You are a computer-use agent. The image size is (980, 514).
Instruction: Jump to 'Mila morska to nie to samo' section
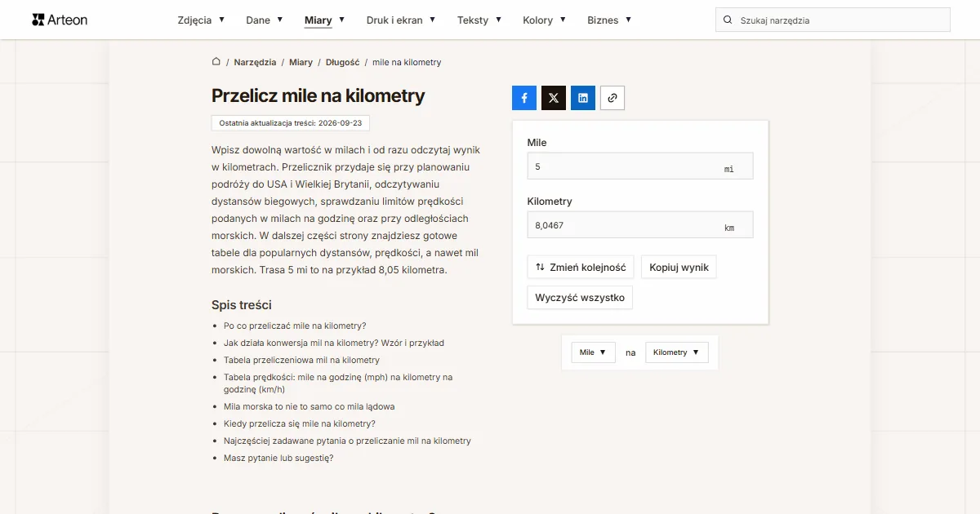pyautogui.click(x=310, y=406)
